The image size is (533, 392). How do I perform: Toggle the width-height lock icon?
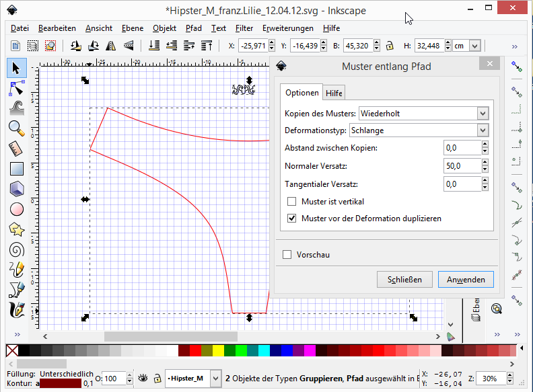pyautogui.click(x=389, y=46)
